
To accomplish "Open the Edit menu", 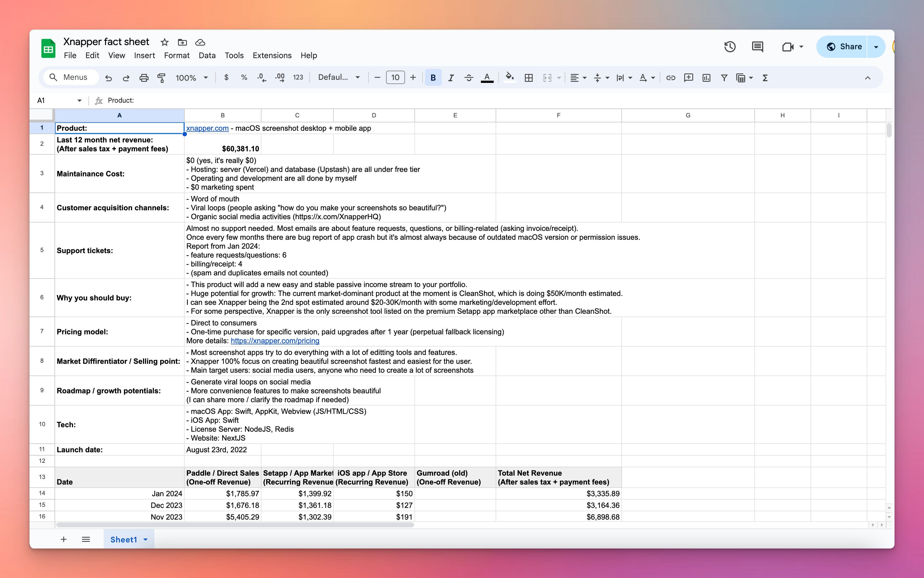I will (92, 55).
